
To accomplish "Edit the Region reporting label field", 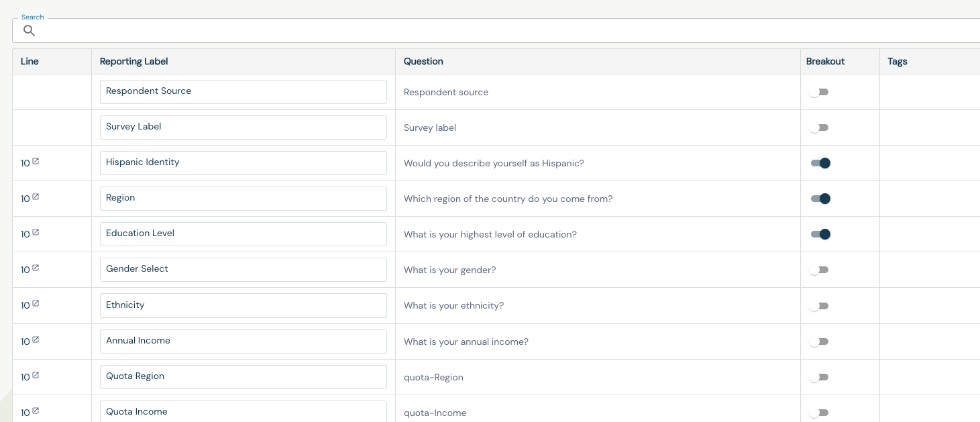I will point(243,199).
